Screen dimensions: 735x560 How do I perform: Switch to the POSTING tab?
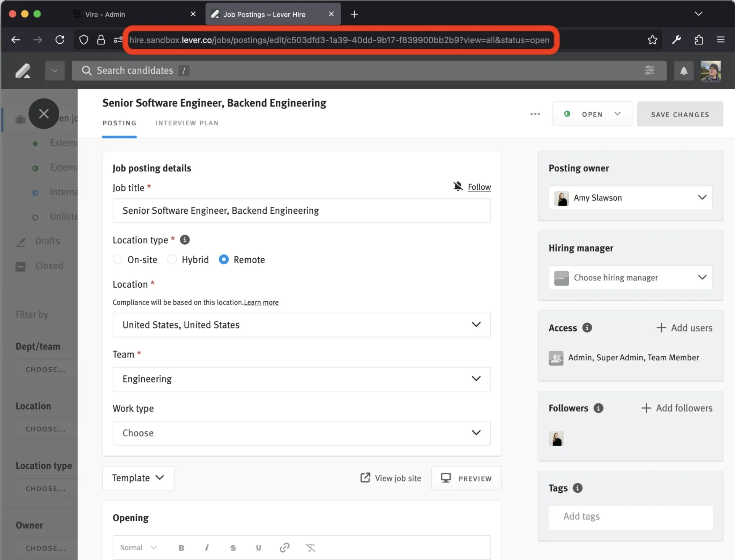tap(119, 123)
